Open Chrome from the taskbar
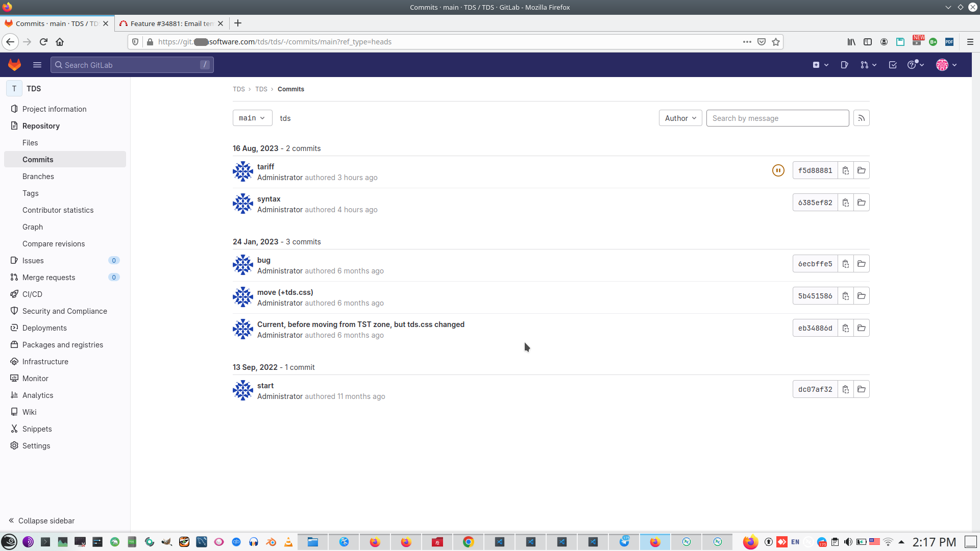 468,542
